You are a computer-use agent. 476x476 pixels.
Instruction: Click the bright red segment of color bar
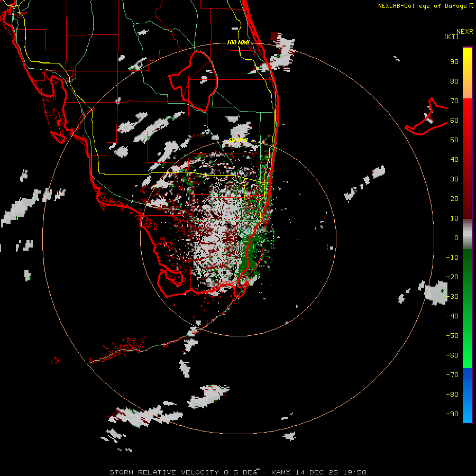pyautogui.click(x=467, y=159)
